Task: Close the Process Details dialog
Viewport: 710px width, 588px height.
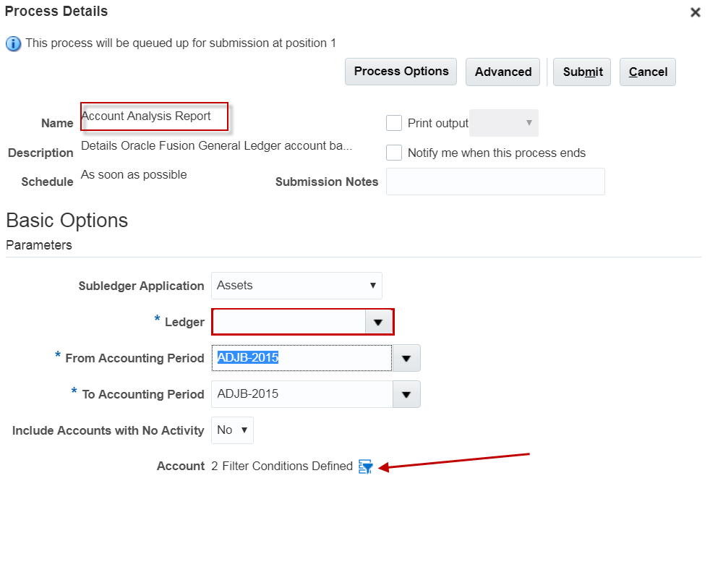Action: tap(695, 12)
